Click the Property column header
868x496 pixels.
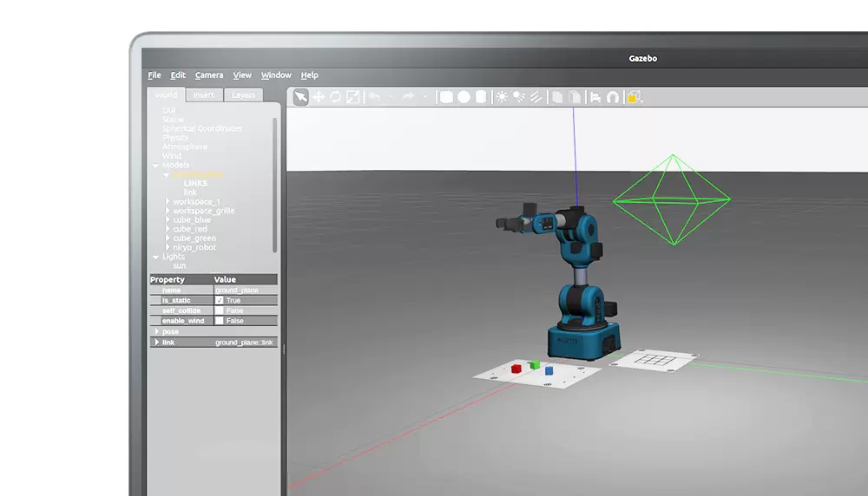pos(181,280)
